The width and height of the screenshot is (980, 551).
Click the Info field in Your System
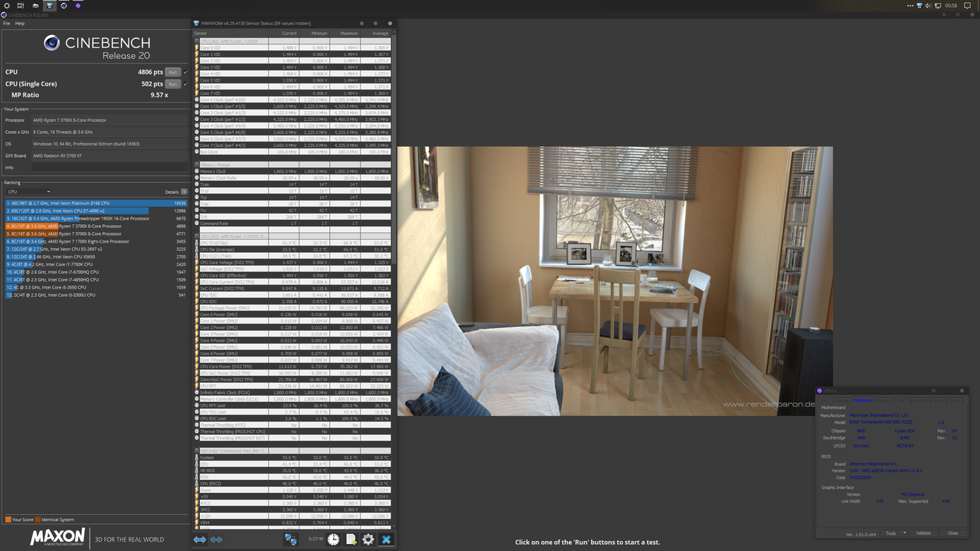(x=108, y=167)
